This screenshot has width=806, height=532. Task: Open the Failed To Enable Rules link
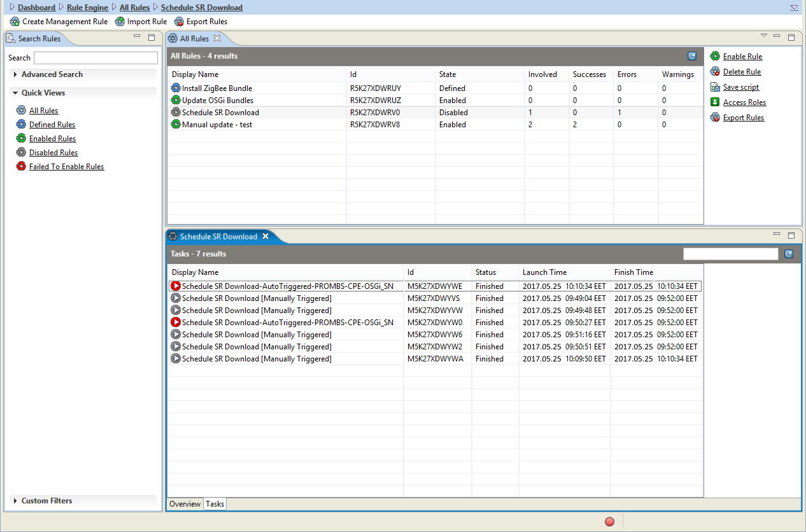pos(66,167)
